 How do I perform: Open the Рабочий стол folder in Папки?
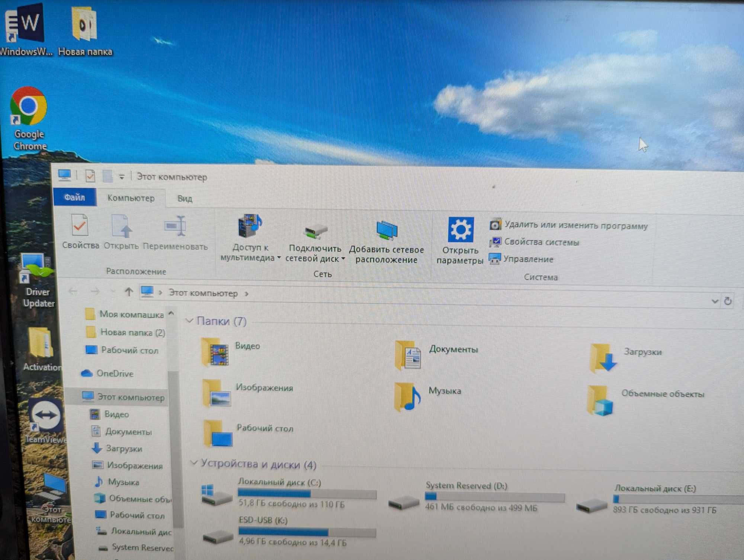(248, 433)
